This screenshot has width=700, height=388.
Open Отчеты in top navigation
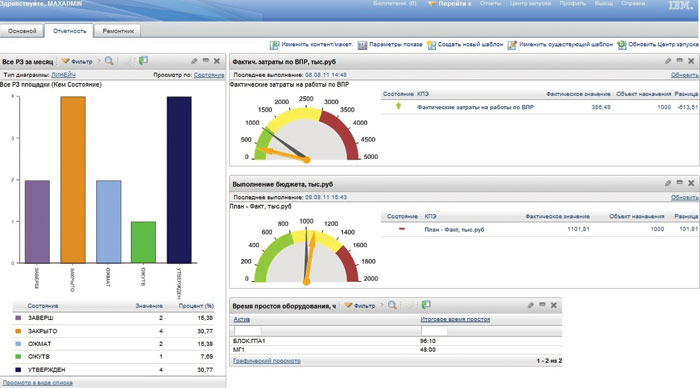point(490,4)
